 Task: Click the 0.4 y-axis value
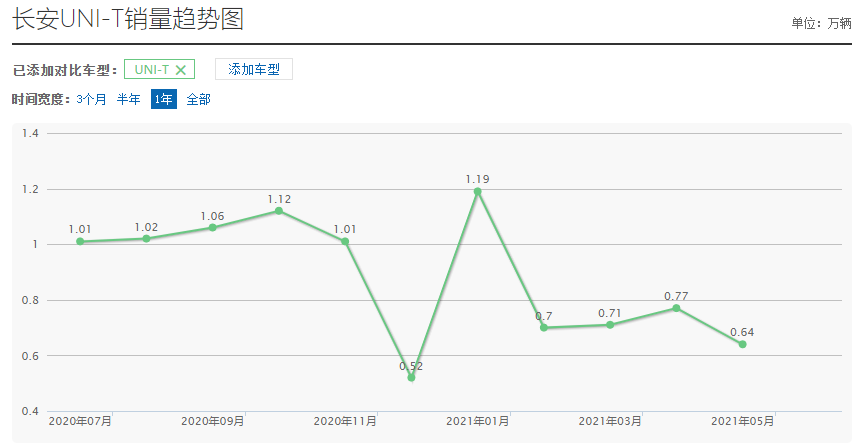point(30,411)
